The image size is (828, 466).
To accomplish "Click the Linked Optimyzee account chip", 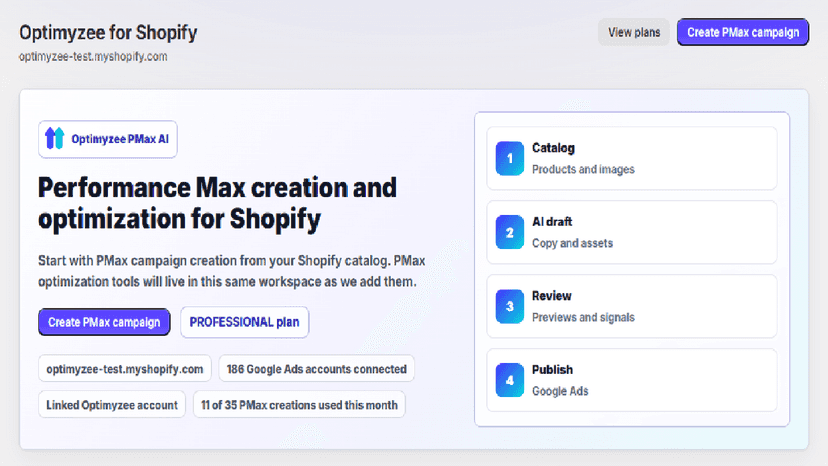I will pos(112,405).
